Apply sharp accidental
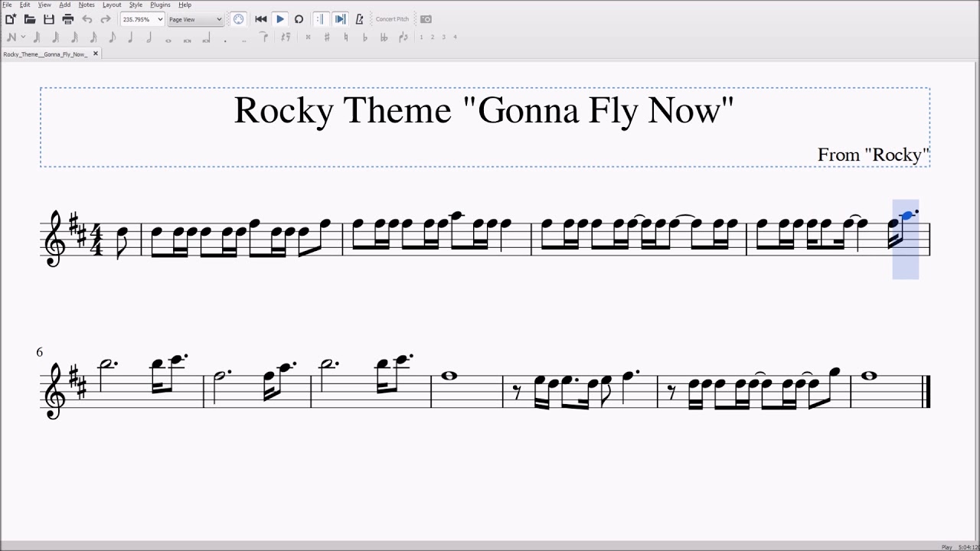 point(327,37)
